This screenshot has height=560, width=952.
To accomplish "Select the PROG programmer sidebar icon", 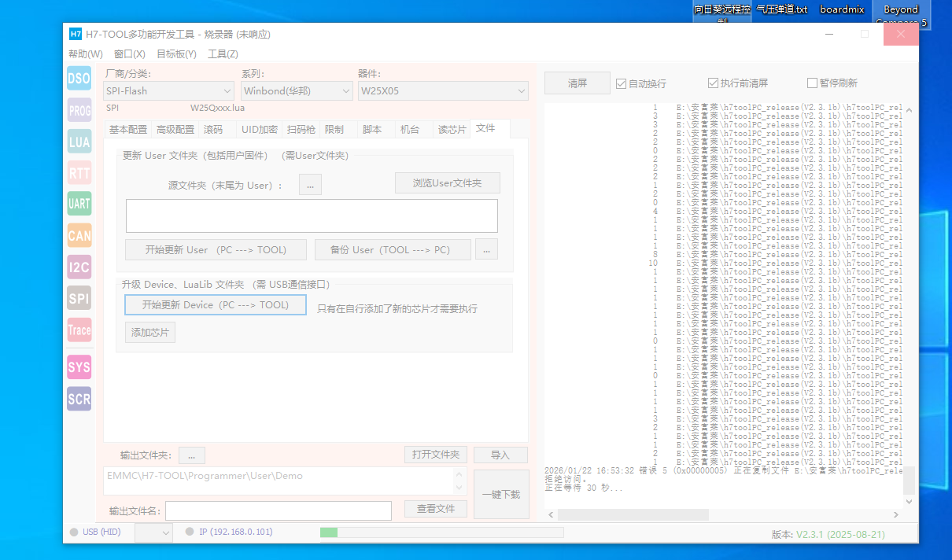I will coord(79,111).
